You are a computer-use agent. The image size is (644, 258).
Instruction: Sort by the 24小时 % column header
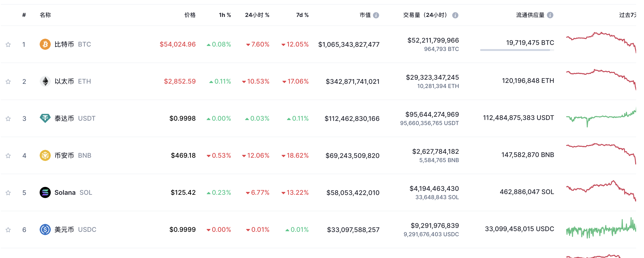[x=257, y=15]
